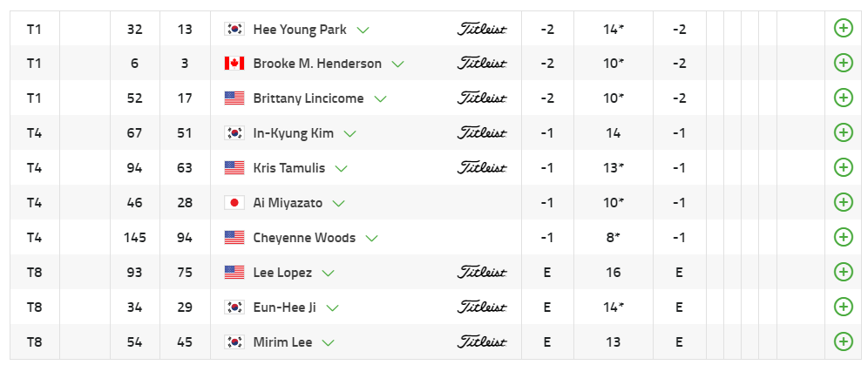Screen dimensions: 868x365
Task: Click the plus icon in Mirim Lee's row
Action: pos(843,341)
